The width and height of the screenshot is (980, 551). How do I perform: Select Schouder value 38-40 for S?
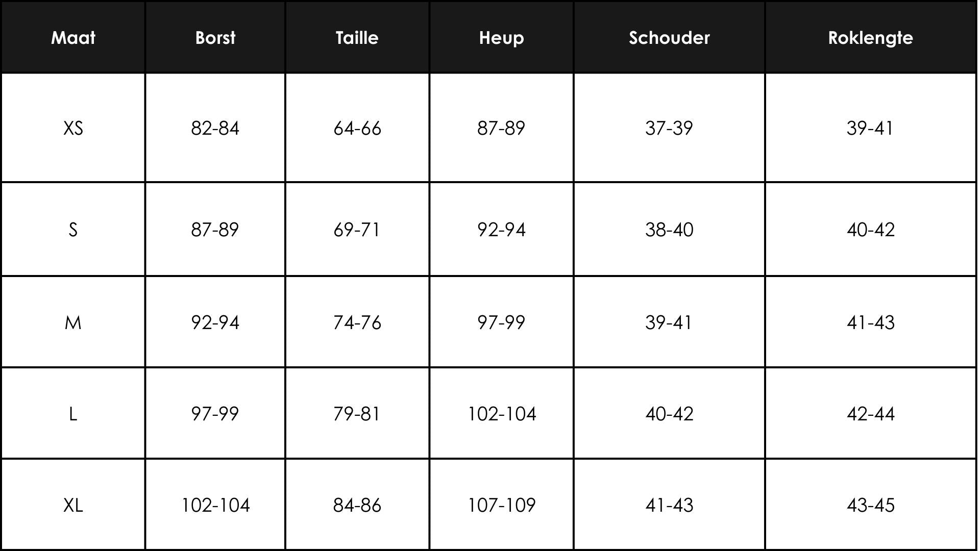click(x=669, y=230)
